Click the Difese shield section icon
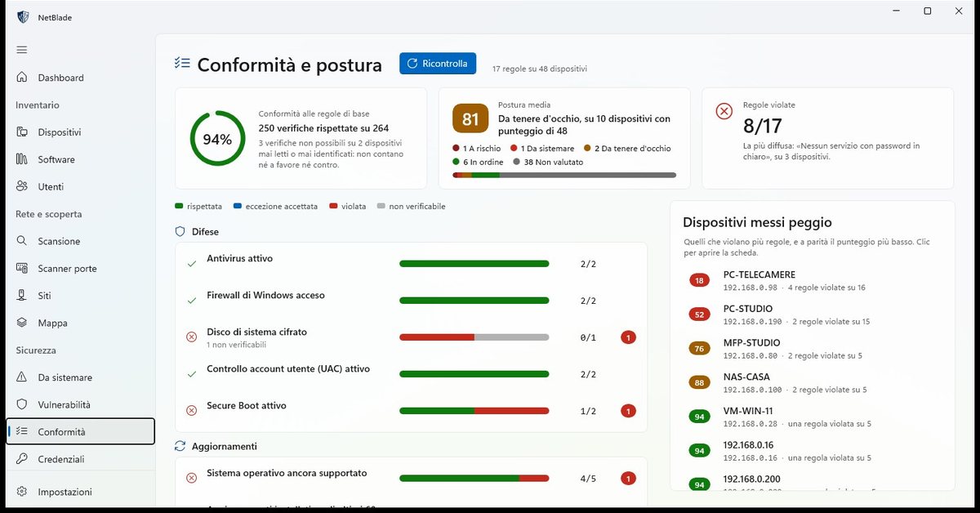This screenshot has width=980, height=513. tap(180, 232)
